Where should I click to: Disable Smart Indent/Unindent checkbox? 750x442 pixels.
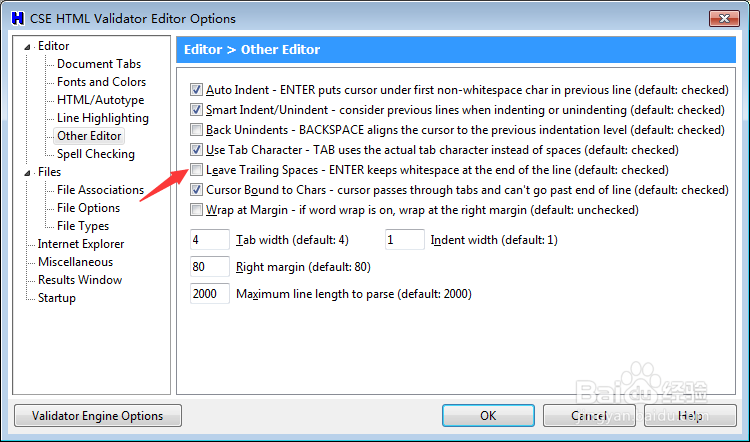pos(196,110)
